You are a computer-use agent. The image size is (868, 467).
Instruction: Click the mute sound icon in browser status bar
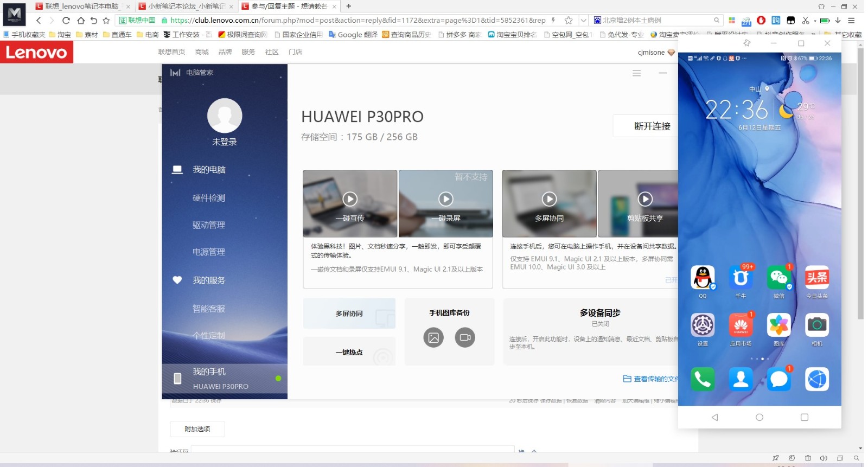pyautogui.click(x=824, y=458)
